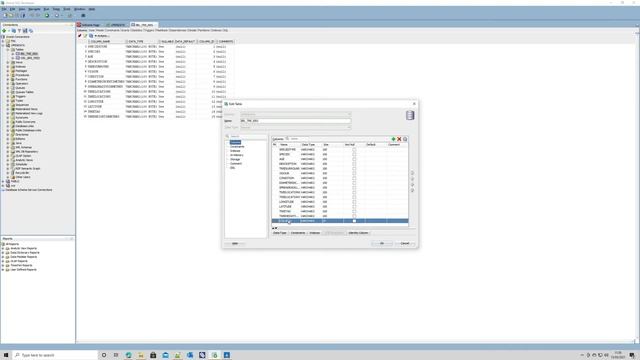Refresh the table's column grid

tap(91, 36)
